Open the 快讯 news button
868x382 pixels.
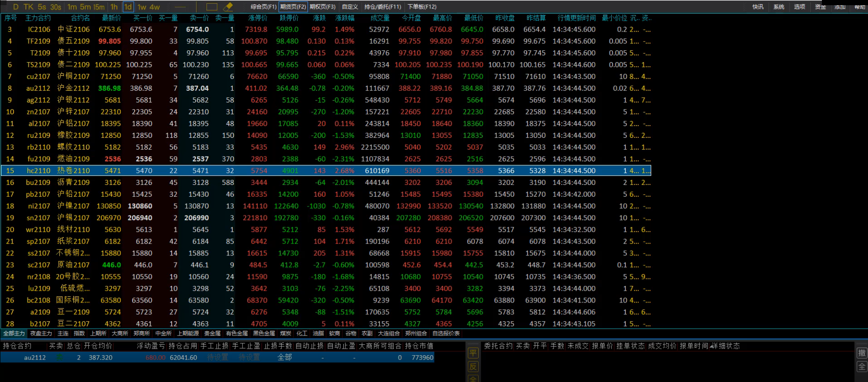[x=758, y=7]
